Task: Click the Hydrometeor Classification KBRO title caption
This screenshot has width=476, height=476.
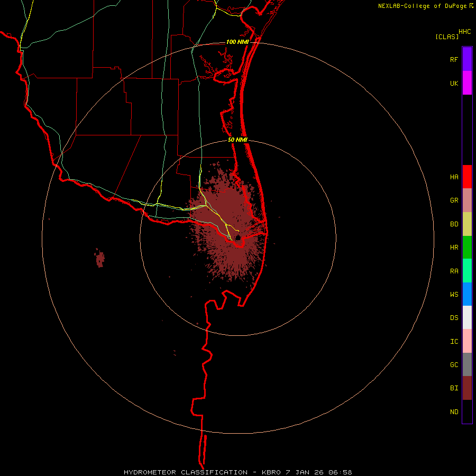Action: [237, 472]
